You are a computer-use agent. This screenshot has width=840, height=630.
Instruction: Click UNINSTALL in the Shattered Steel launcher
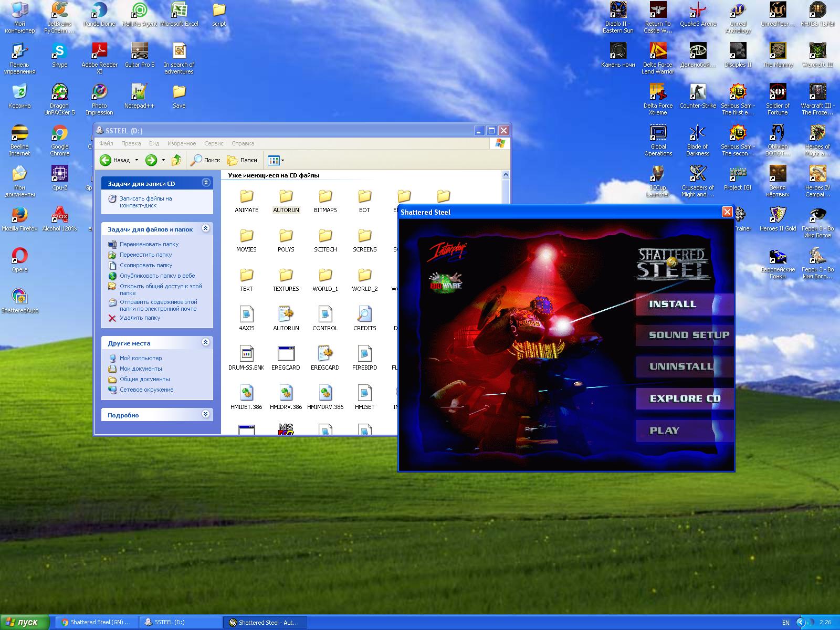tap(685, 366)
